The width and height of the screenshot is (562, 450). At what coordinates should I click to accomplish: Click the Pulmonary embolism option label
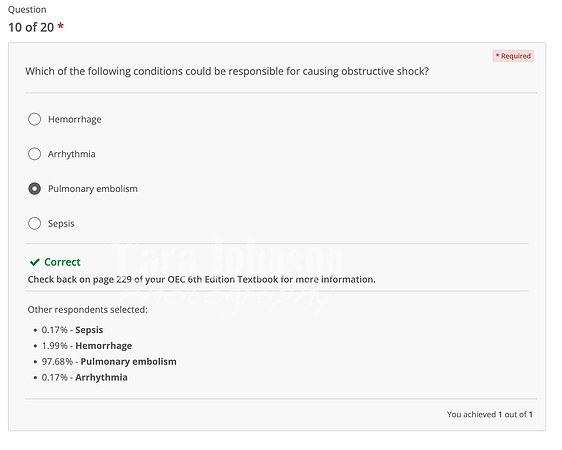(x=93, y=189)
